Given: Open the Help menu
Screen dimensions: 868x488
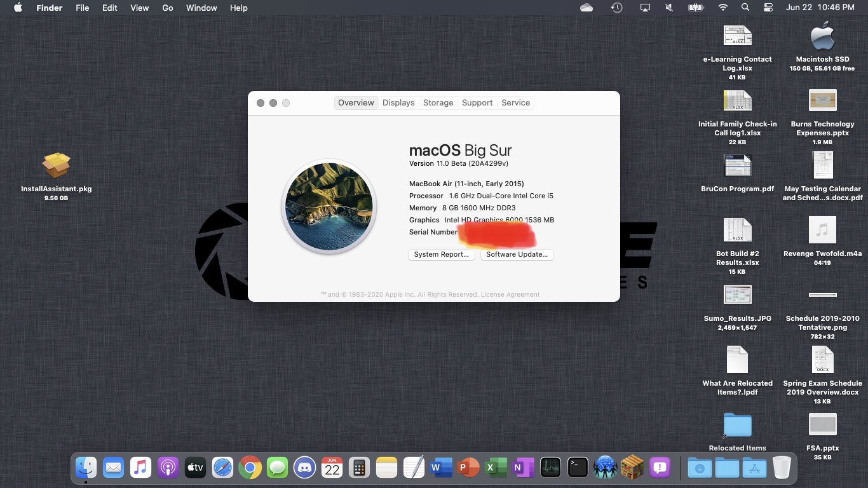Looking at the screenshot, I should 239,8.
